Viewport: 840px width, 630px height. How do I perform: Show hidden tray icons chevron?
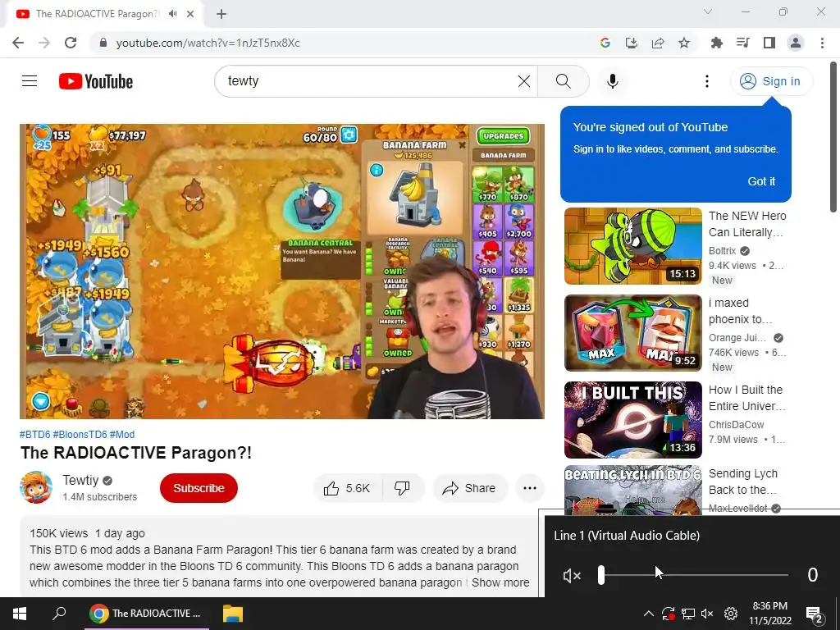tap(648, 614)
